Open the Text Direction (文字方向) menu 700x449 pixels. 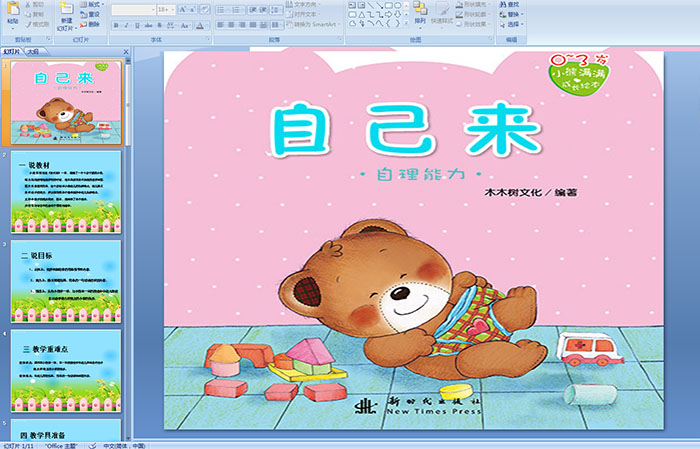point(303,4)
